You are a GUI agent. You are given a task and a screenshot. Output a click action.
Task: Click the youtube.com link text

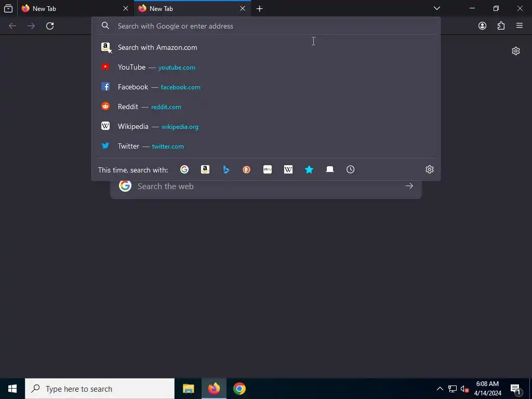click(x=177, y=68)
